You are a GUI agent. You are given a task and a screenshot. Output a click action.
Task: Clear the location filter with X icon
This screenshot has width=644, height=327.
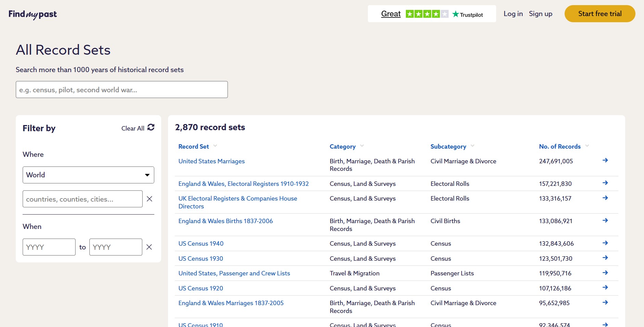[x=150, y=199]
